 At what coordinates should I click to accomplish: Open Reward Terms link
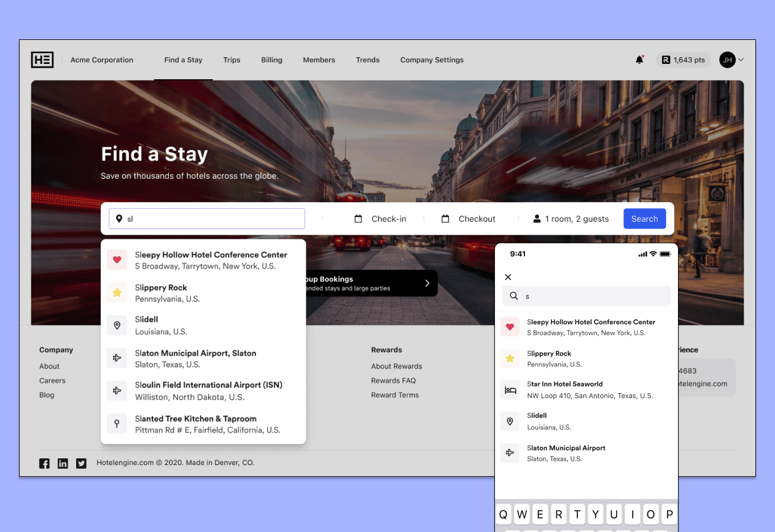pos(395,395)
